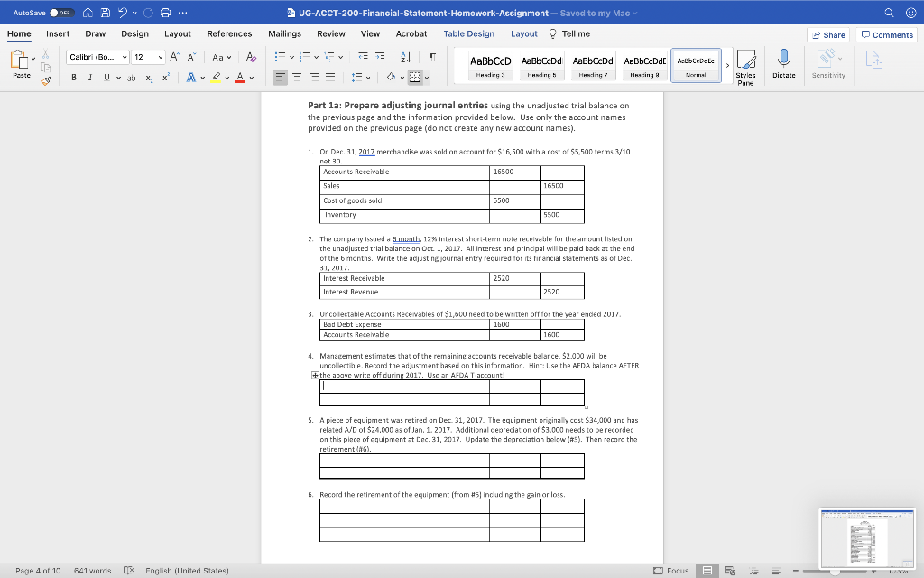This screenshot has height=578, width=924.
Task: Select the Sort icon in the ribbon
Action: click(405, 58)
